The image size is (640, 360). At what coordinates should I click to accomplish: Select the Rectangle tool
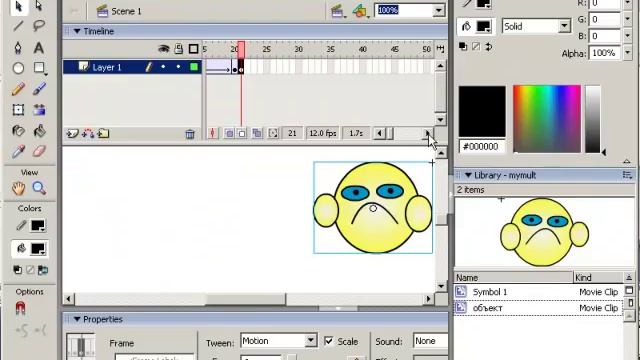tap(39, 68)
